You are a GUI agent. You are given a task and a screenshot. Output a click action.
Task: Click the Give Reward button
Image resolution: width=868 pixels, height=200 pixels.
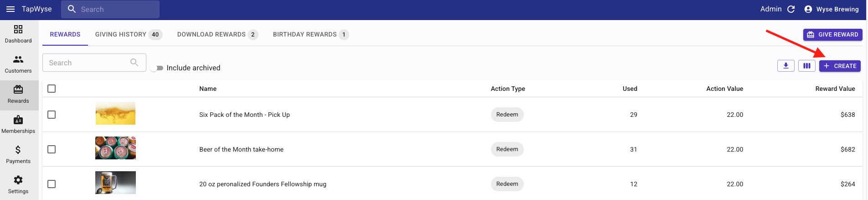coord(832,35)
